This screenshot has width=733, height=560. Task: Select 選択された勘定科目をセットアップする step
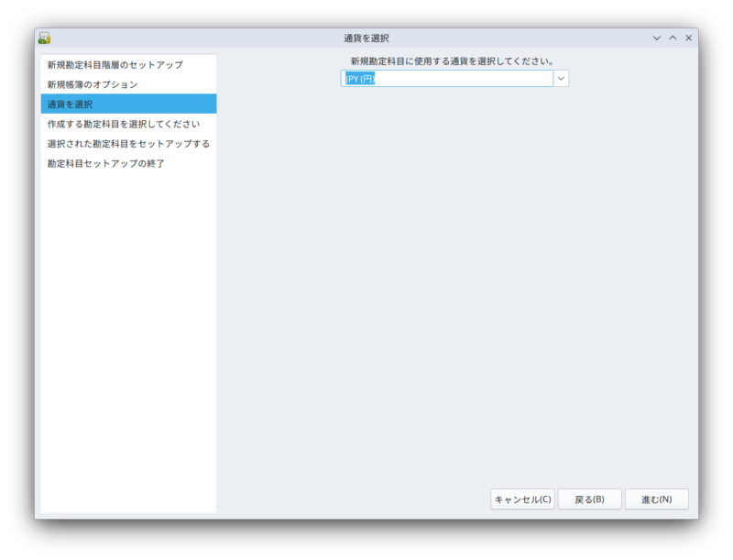coord(128,144)
